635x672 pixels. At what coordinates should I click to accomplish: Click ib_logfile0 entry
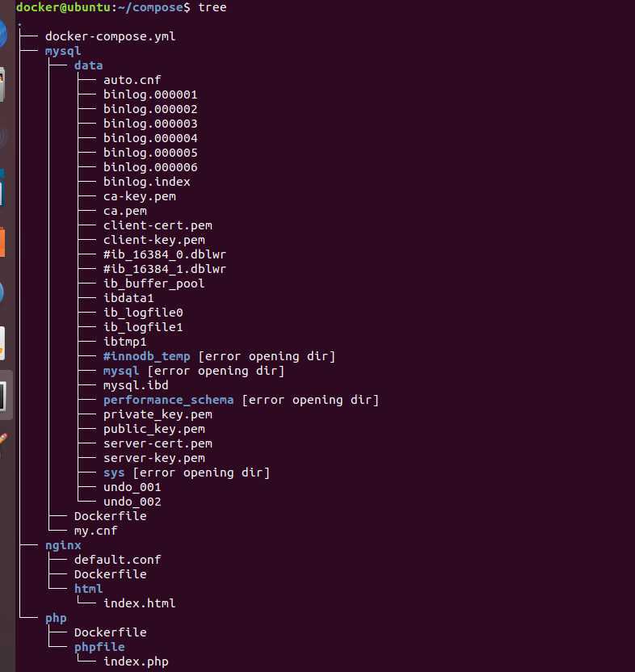tap(143, 313)
